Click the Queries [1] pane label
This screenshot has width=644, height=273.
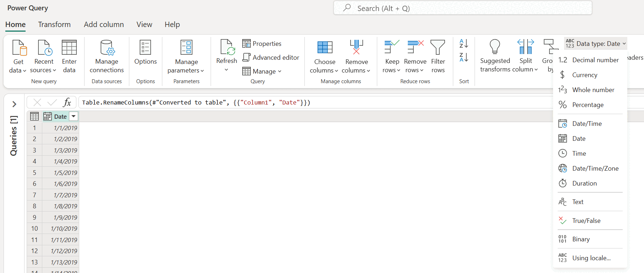pyautogui.click(x=13, y=135)
